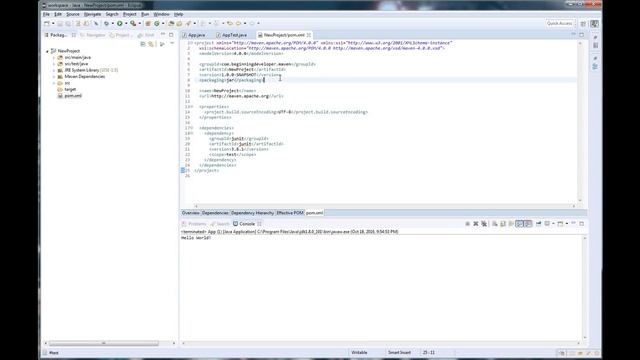Click the Pin Console icon
The image size is (640, 360).
coord(538,224)
